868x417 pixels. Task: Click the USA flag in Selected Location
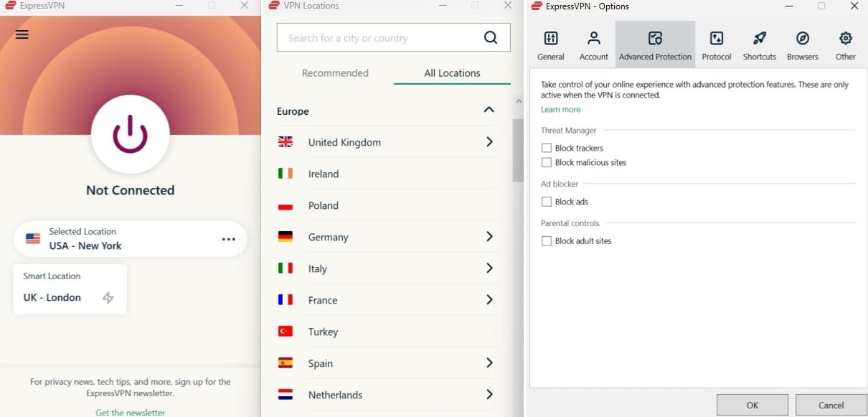pyautogui.click(x=33, y=238)
